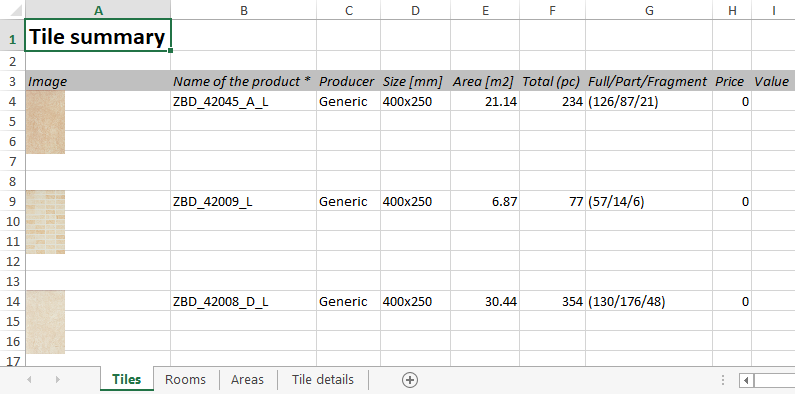This screenshot has width=795, height=394.
Task: Click the ZBD_42009_L brick tile thumbnail
Action: click(x=45, y=222)
